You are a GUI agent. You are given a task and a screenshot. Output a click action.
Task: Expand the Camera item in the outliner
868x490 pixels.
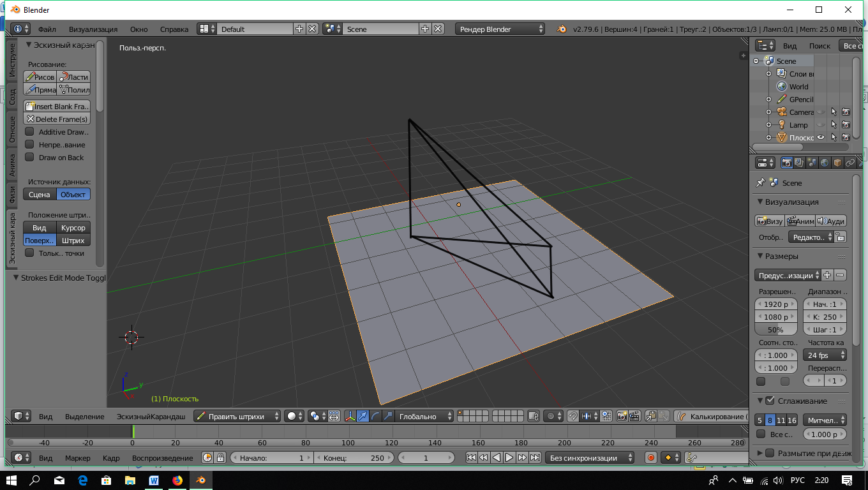[x=768, y=112]
